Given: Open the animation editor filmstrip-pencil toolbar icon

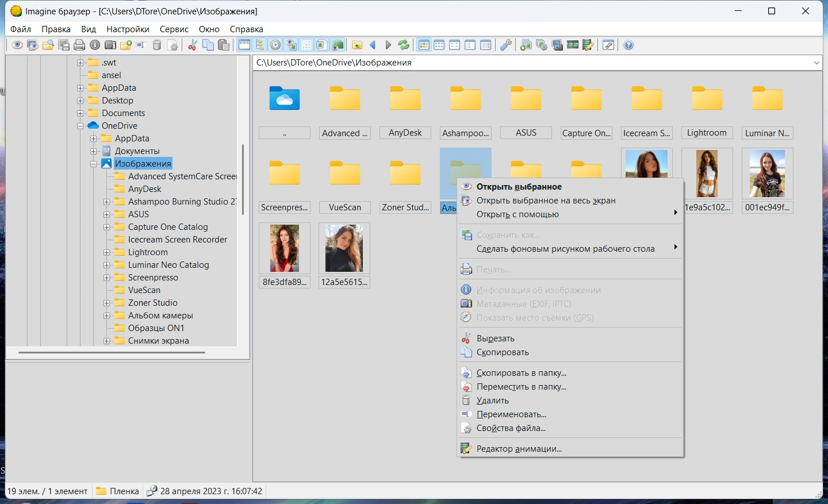Looking at the screenshot, I should click(588, 45).
